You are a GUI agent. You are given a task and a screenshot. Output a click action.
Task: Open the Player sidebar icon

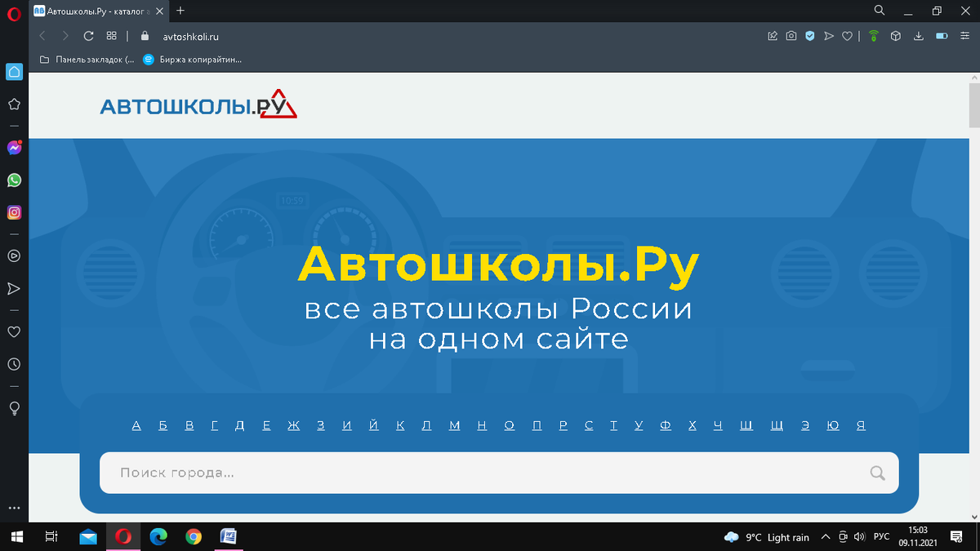(x=14, y=256)
